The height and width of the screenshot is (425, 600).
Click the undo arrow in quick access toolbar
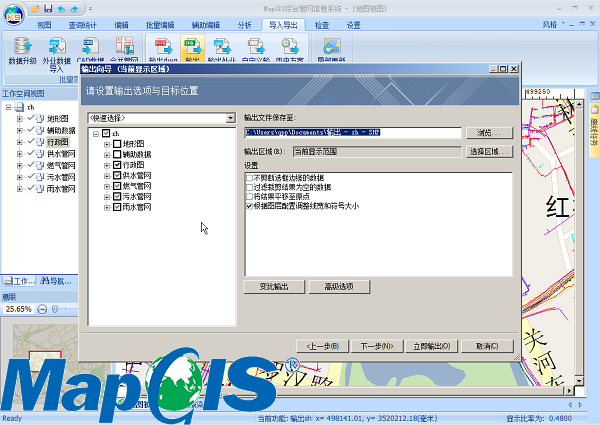click(x=61, y=8)
